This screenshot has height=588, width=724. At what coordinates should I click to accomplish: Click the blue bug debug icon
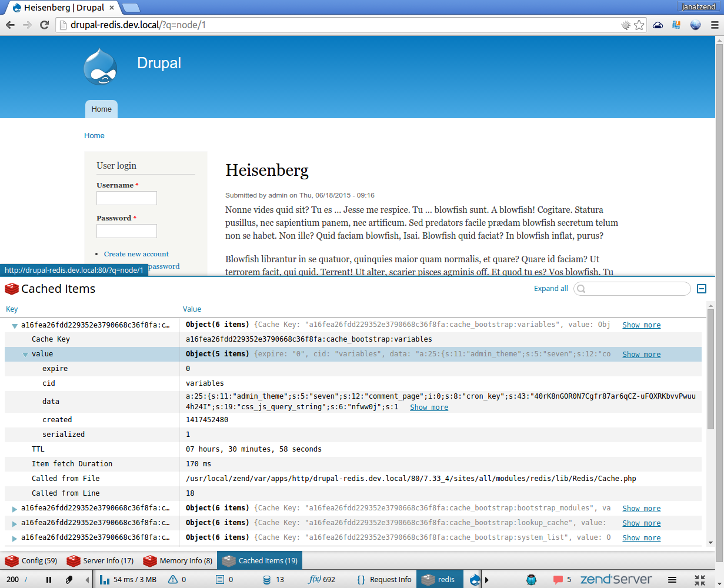[532, 580]
